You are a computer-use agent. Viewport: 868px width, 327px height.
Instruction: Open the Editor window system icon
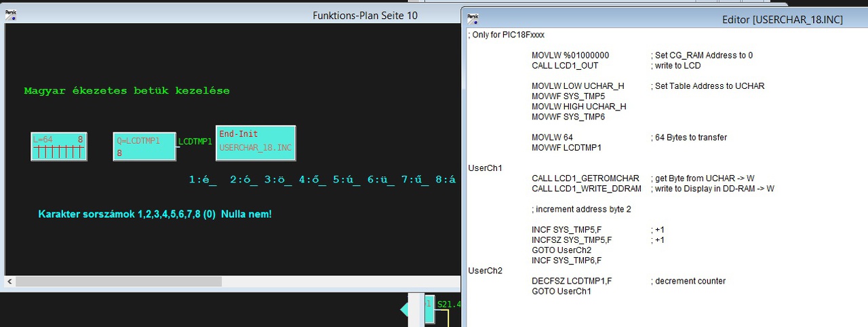pyautogui.click(x=473, y=18)
